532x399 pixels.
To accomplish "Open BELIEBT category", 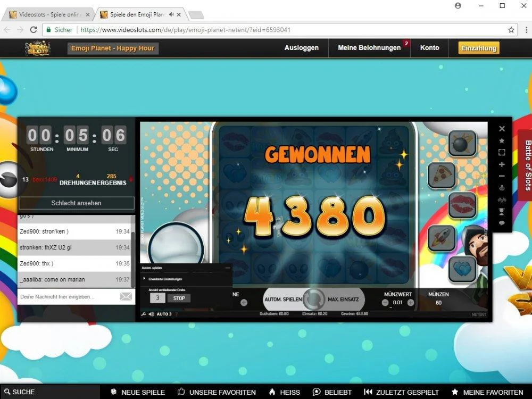I will (332, 392).
